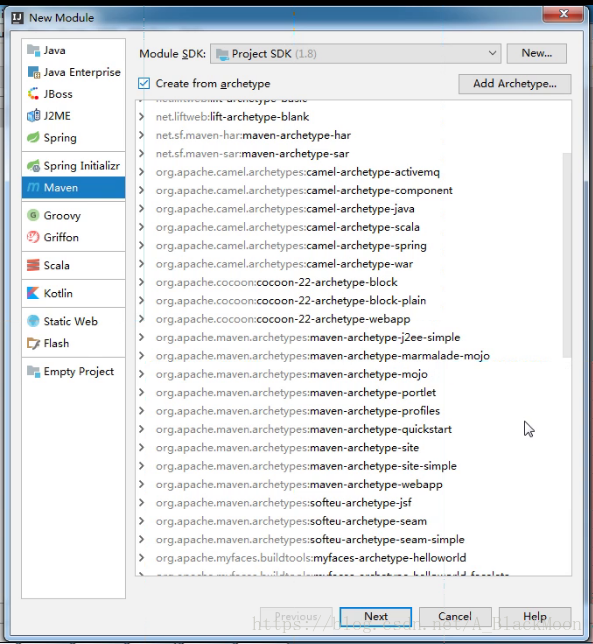
Task: Select camel-archetype-war row
Action: (353, 264)
